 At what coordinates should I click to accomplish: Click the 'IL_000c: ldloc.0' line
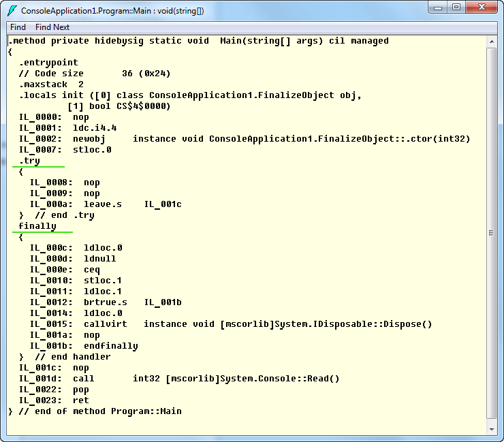click(x=76, y=248)
